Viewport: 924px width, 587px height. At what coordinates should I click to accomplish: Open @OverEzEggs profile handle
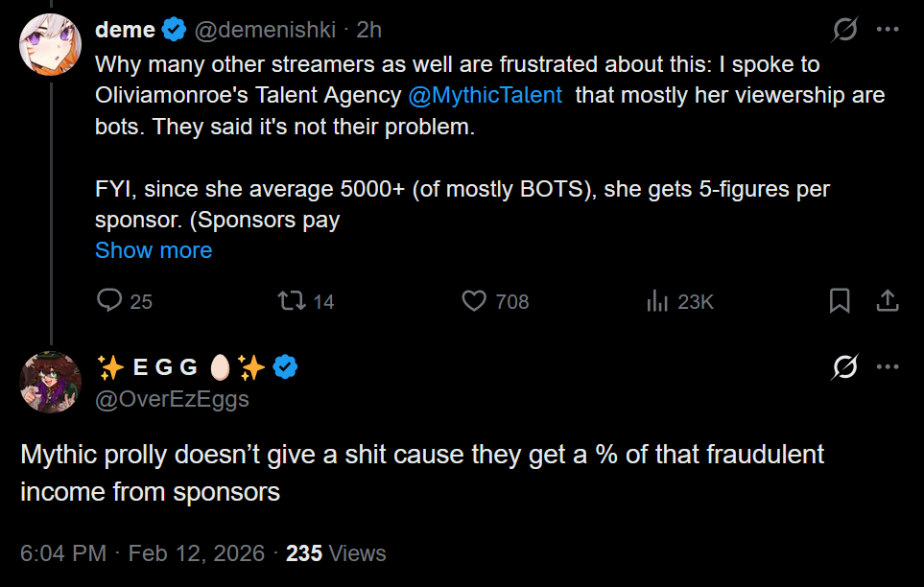tap(172, 398)
